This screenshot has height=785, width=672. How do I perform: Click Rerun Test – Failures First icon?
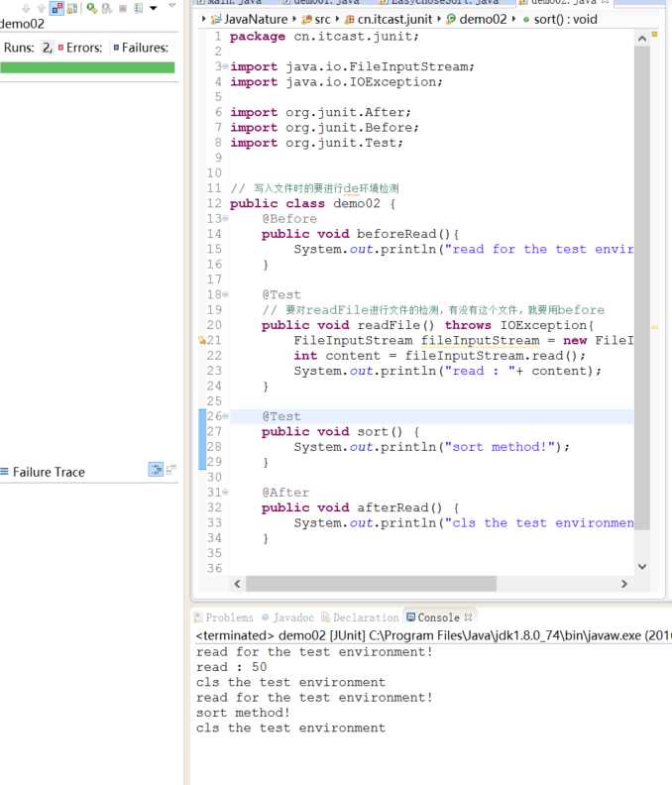pos(107,8)
